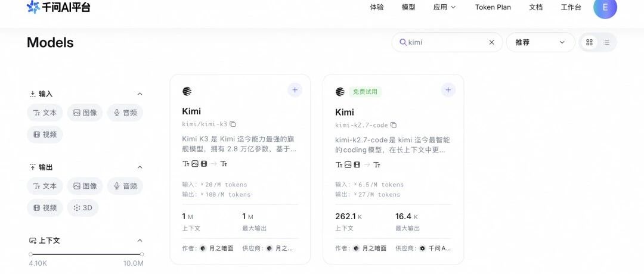
Task: Click the kimi/kimi-k3 model ID text
Action: pyautogui.click(x=205, y=124)
